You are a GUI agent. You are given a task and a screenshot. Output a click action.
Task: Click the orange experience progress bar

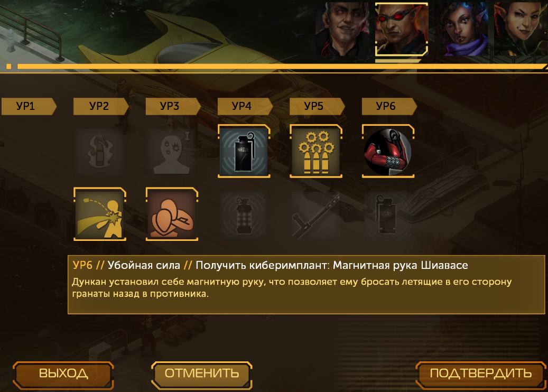[x=281, y=67]
